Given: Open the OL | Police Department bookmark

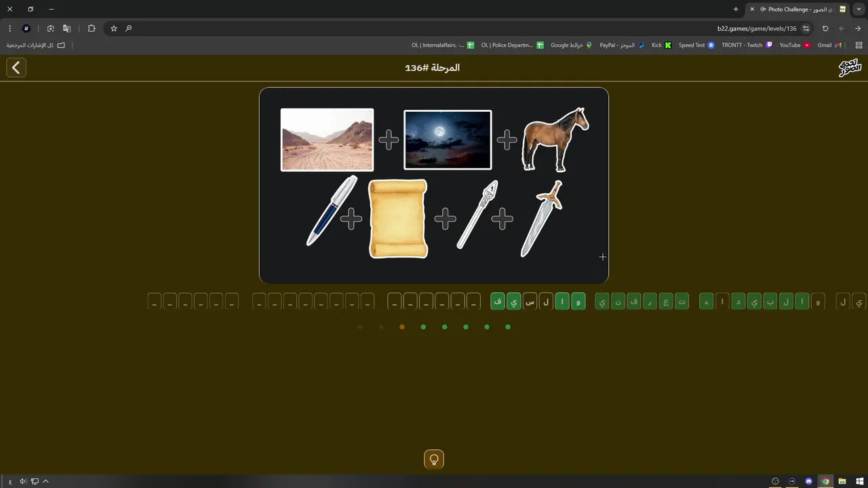Looking at the screenshot, I should 512,45.
